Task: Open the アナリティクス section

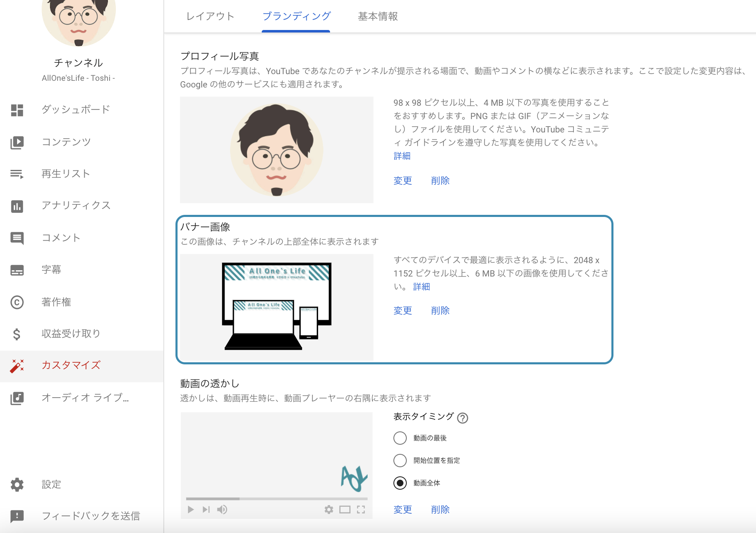Action: [76, 205]
